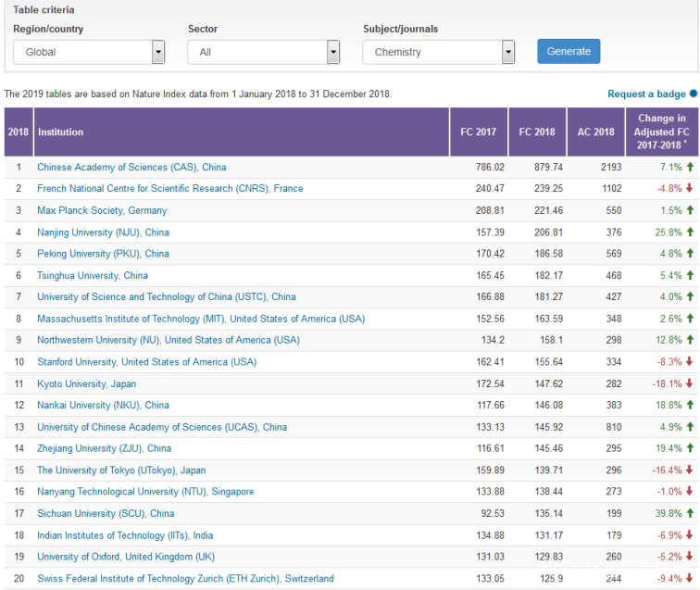
Task: Click green up arrow in Sichuan University row
Action: [x=690, y=513]
